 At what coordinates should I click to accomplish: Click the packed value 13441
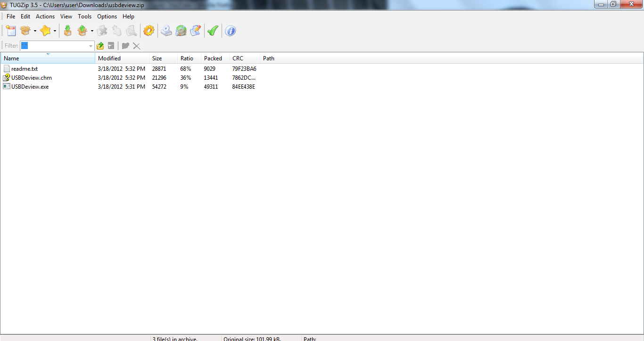tap(211, 78)
